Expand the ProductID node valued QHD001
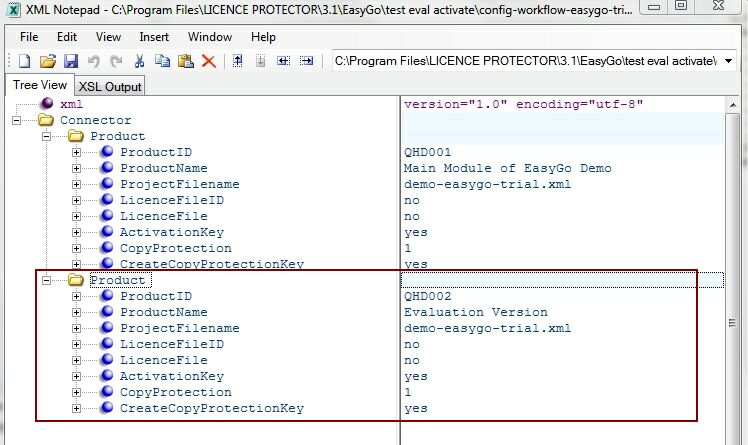Viewport: 748px width, 445px height. click(x=76, y=153)
